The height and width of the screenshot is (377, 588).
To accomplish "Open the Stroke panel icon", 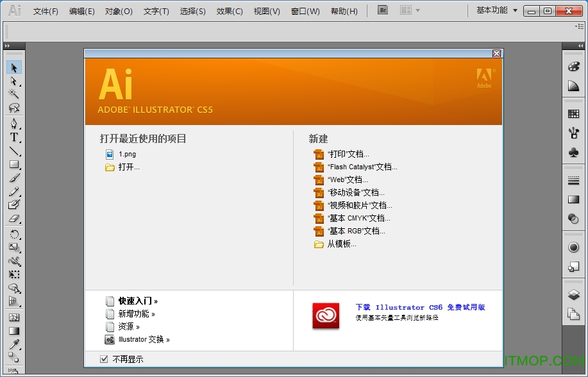I will (573, 181).
